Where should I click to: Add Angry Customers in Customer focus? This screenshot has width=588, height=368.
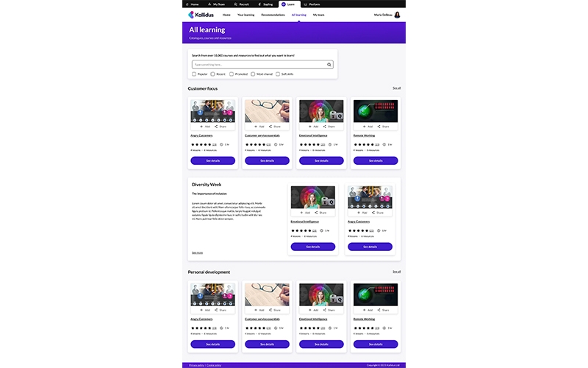(x=205, y=127)
